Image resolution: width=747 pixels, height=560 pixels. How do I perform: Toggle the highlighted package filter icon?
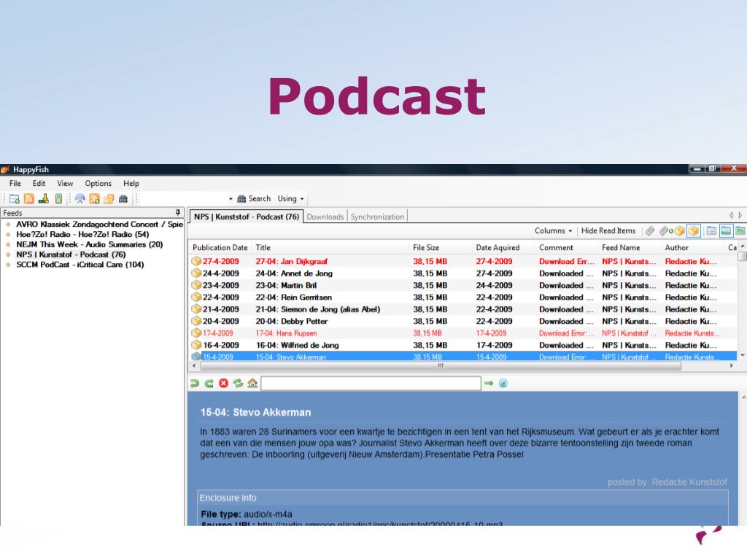click(x=694, y=231)
